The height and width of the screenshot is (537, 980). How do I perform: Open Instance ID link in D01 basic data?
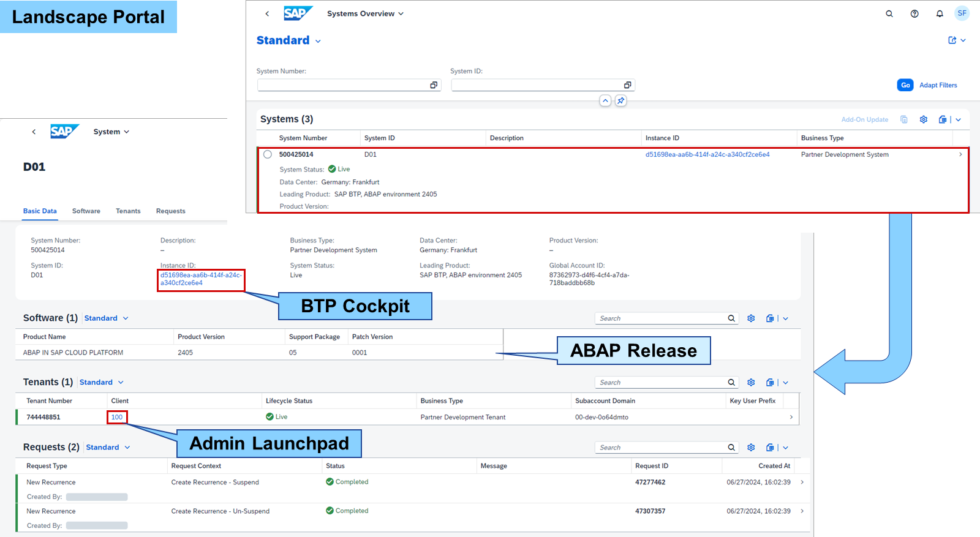201,279
